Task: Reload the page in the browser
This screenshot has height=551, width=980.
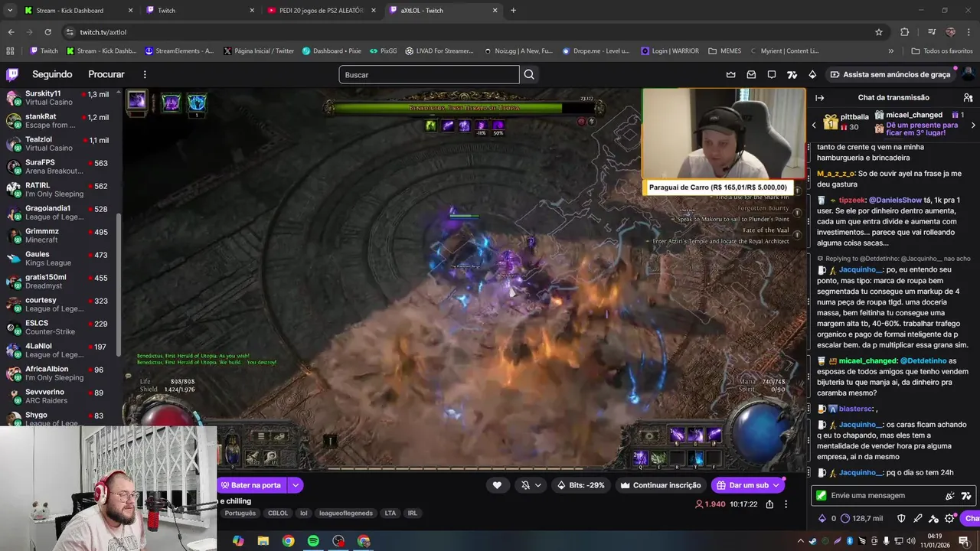Action: click(47, 32)
